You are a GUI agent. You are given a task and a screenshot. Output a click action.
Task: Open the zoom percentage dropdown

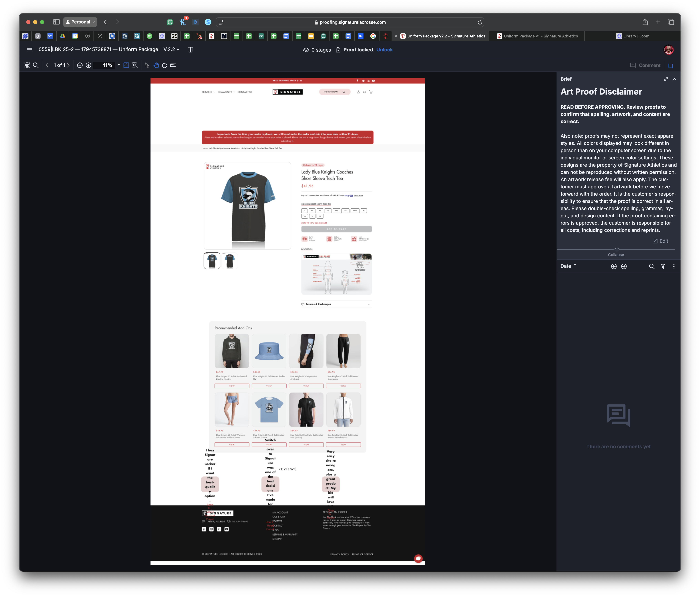(119, 65)
